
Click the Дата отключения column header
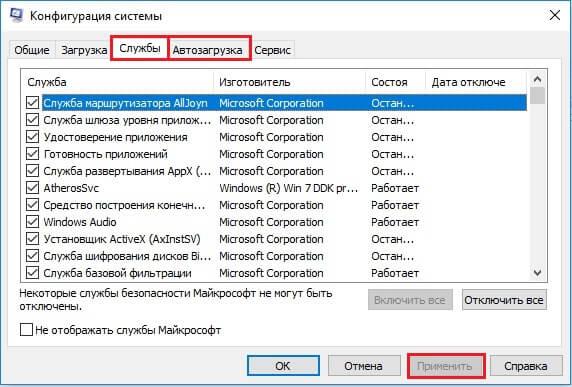click(476, 82)
